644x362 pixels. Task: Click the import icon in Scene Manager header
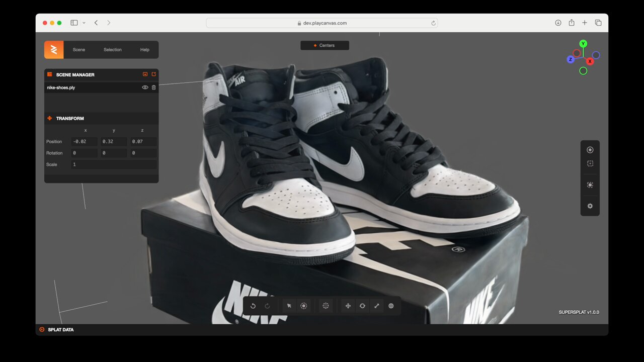pyautogui.click(x=145, y=74)
